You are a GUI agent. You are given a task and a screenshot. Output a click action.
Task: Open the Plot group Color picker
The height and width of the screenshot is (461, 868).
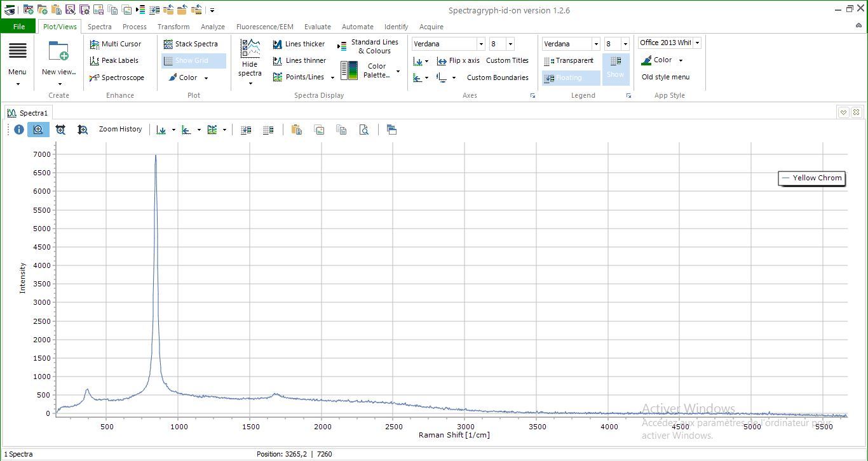tap(188, 77)
